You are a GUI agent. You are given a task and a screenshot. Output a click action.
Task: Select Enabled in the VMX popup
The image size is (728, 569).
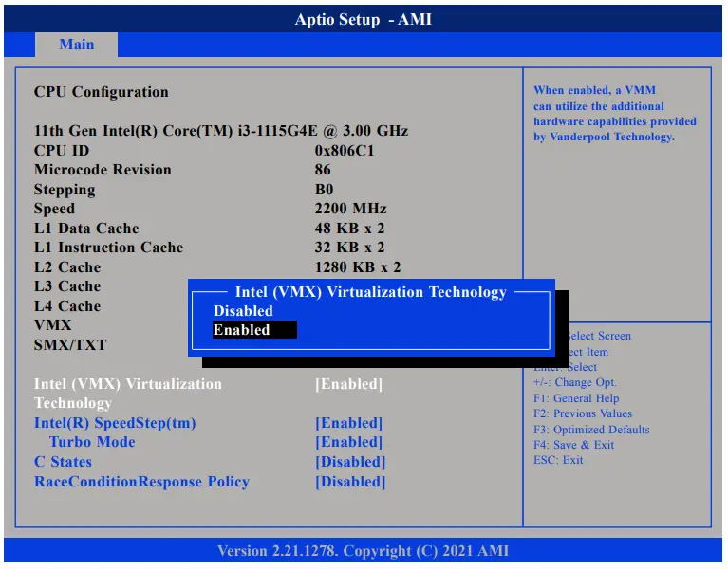click(254, 330)
